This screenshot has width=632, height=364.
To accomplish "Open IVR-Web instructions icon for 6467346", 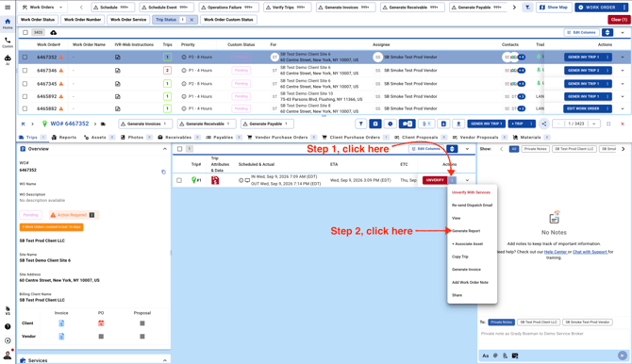I will point(118,71).
